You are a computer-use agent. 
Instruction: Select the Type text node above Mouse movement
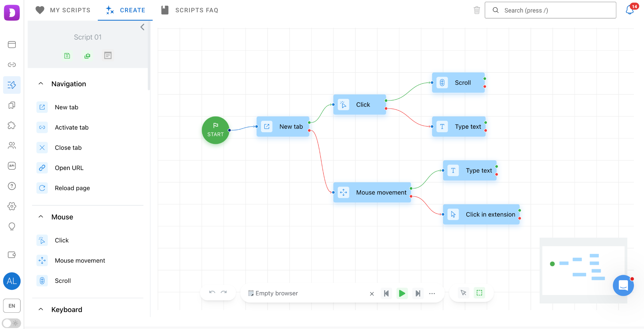(470, 170)
